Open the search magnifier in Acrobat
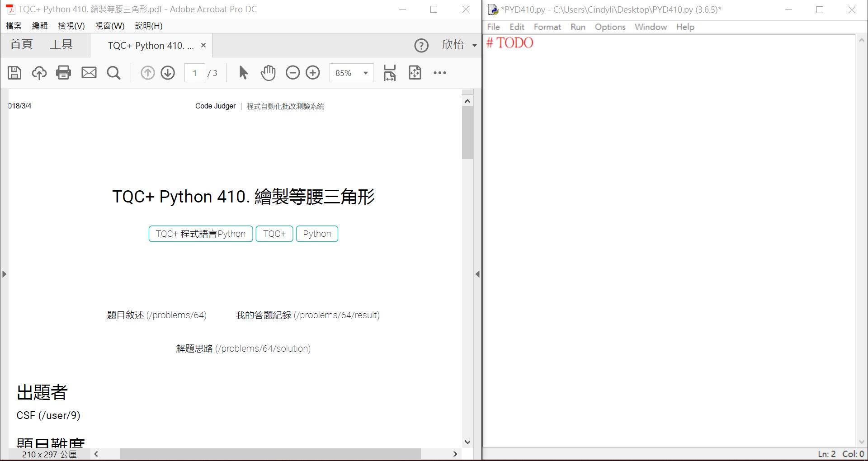 pos(113,73)
